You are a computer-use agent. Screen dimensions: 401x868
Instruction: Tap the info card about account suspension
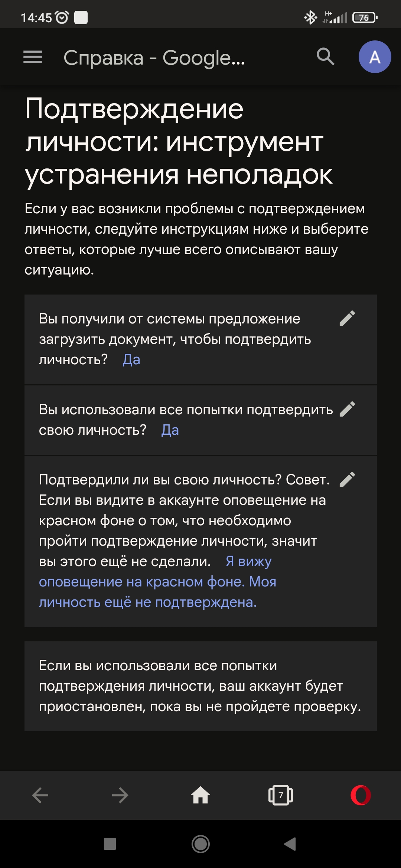click(200, 686)
